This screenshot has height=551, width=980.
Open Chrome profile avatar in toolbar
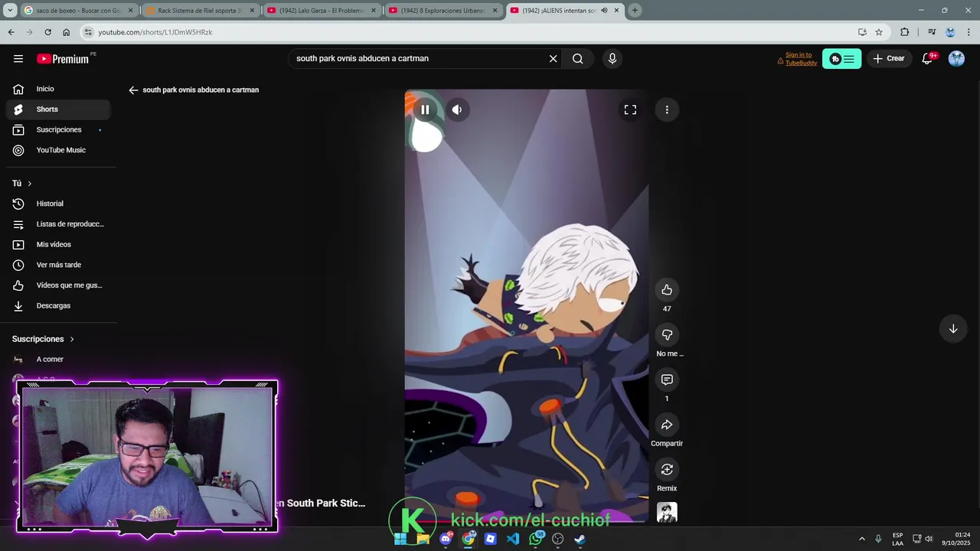pyautogui.click(x=950, y=32)
